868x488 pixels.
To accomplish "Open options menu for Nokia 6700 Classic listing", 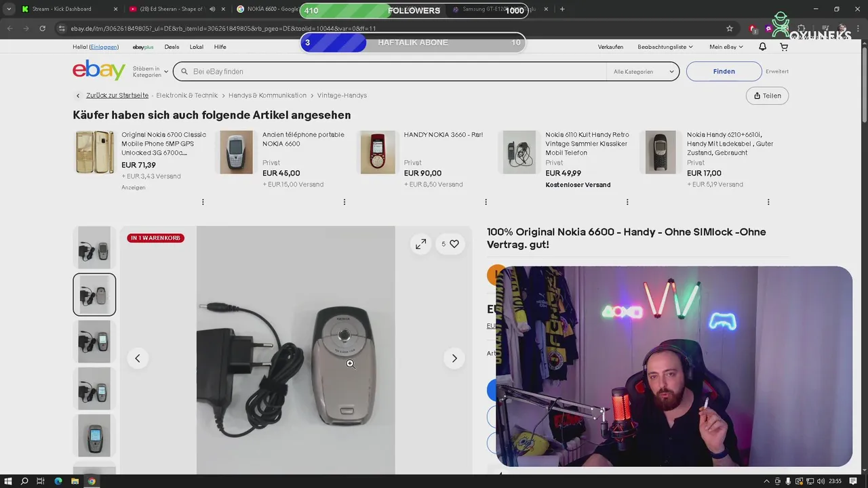I will point(203,202).
